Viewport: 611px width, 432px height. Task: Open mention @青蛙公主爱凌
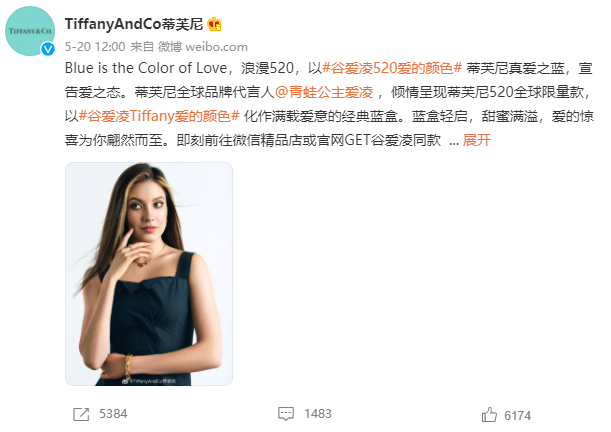[x=324, y=92]
